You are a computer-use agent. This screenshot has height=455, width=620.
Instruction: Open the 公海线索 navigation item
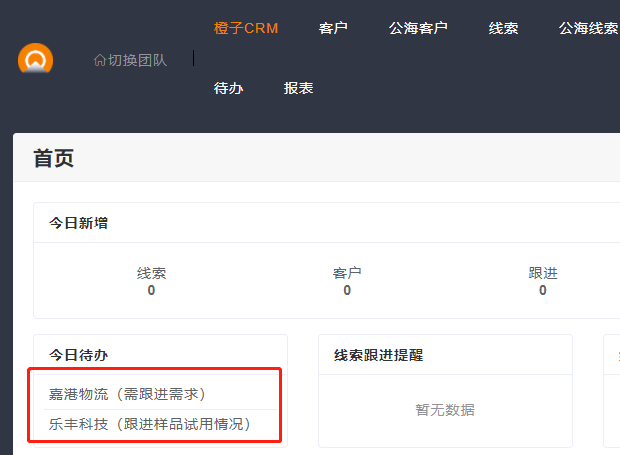point(588,28)
